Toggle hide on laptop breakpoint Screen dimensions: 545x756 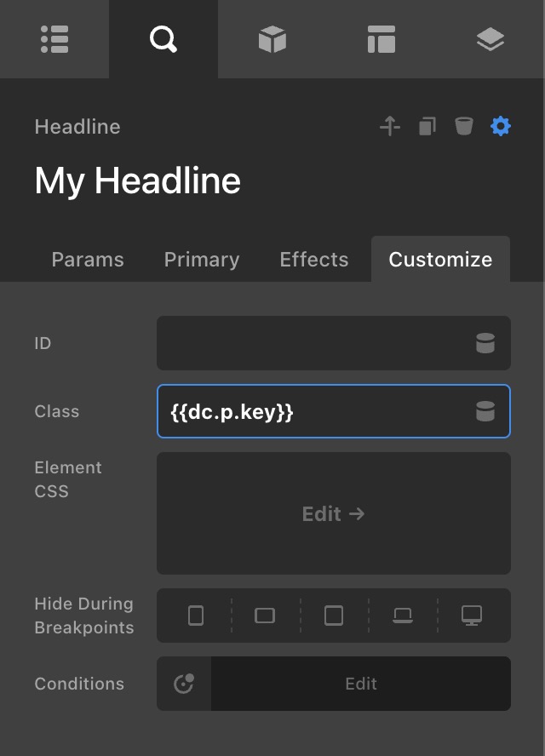[x=403, y=615]
